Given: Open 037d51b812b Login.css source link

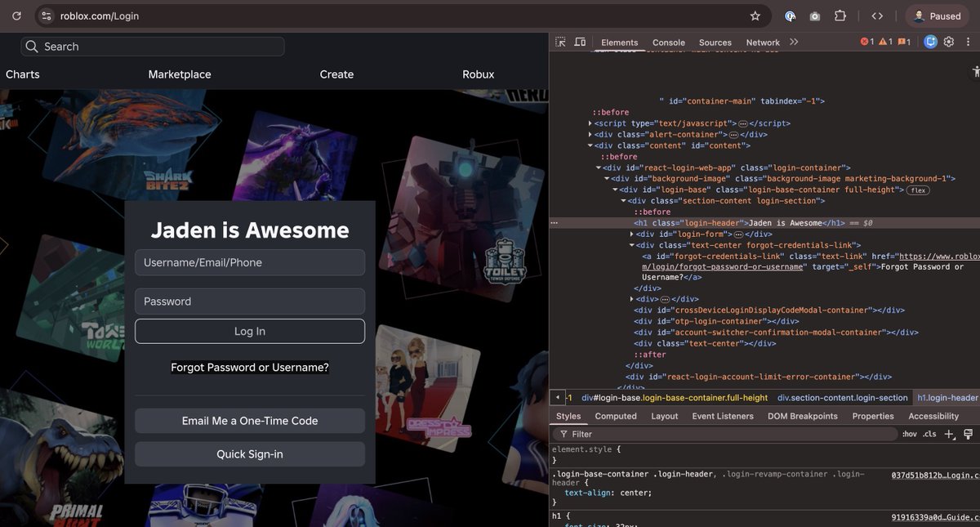Looking at the screenshot, I should [x=934, y=475].
